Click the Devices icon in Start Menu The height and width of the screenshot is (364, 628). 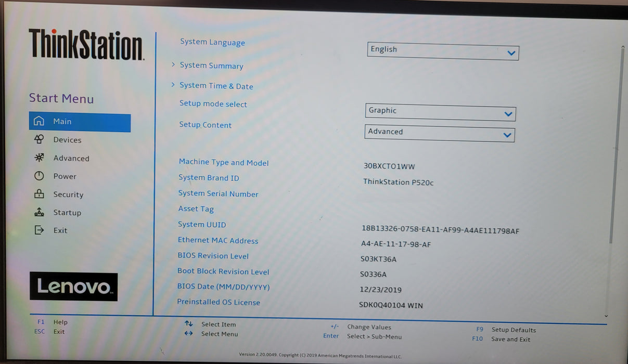click(39, 139)
